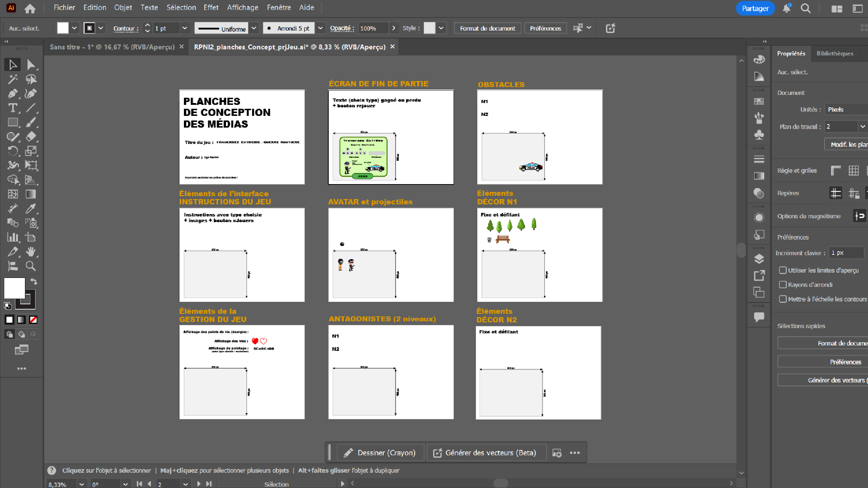
Task: Pick the Rotate tool
Action: coord(12,151)
